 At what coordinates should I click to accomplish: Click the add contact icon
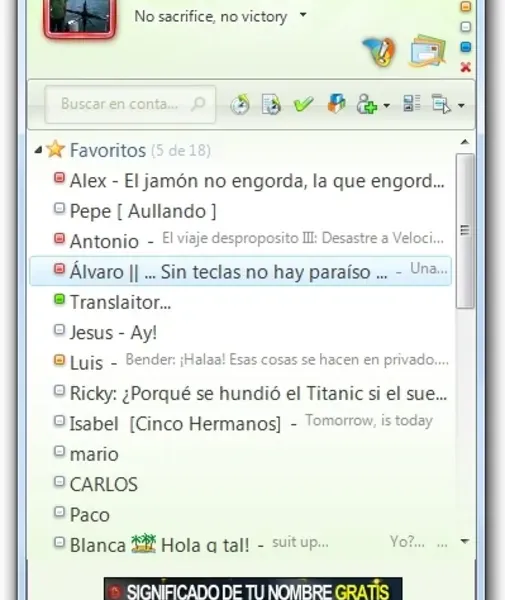[x=367, y=104]
